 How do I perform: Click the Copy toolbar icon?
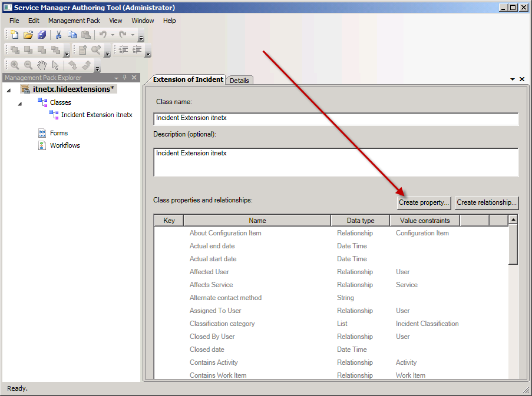[x=72, y=35]
